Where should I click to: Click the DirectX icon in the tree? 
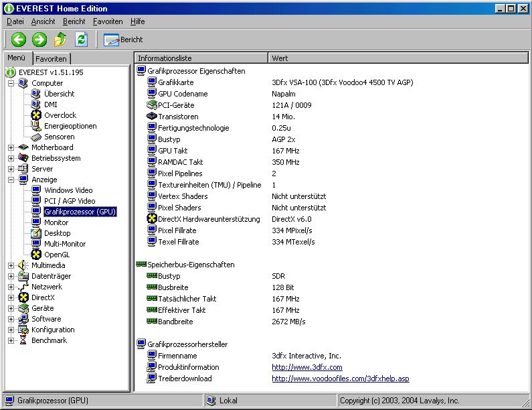(23, 297)
